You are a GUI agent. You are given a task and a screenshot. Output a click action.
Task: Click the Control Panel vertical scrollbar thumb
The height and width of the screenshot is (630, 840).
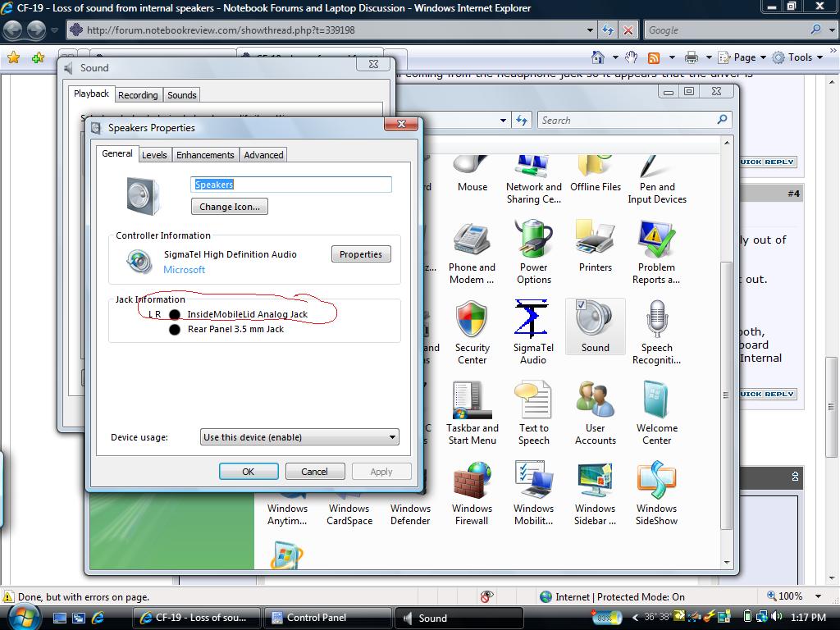coord(727,395)
